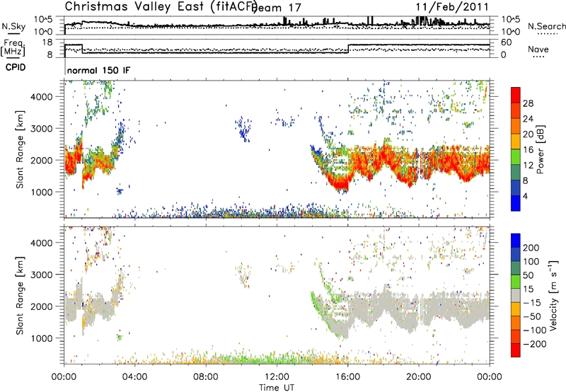Click the 'N.Sky' legend label

(13, 26)
